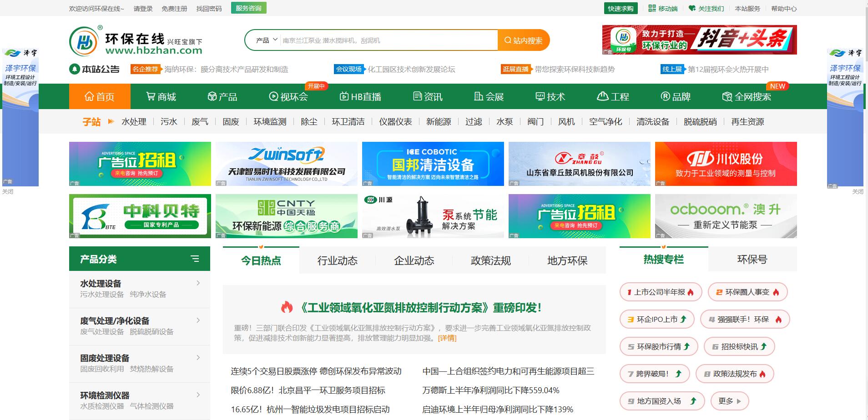Click the monitor icon for 技术
This screenshot has width=868, height=420.
(540, 96)
